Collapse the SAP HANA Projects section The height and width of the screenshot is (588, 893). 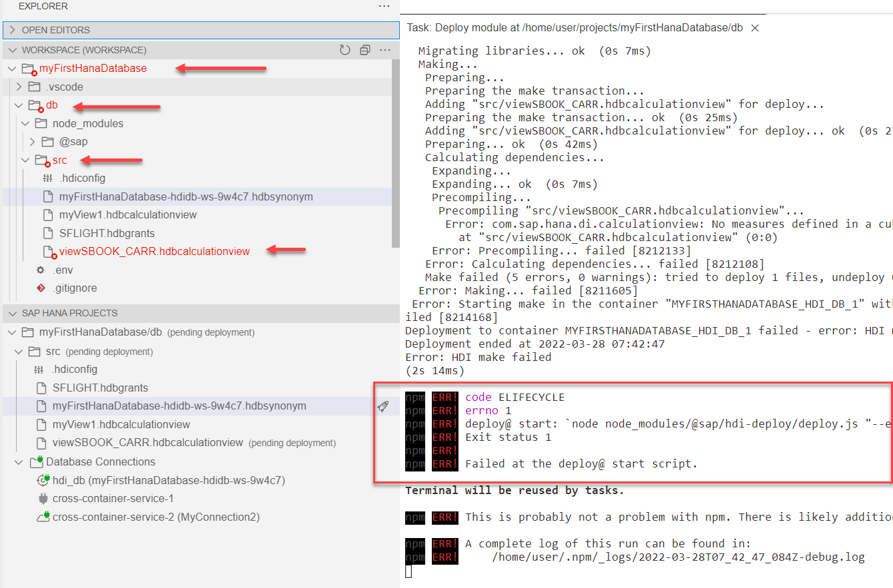click(x=13, y=313)
